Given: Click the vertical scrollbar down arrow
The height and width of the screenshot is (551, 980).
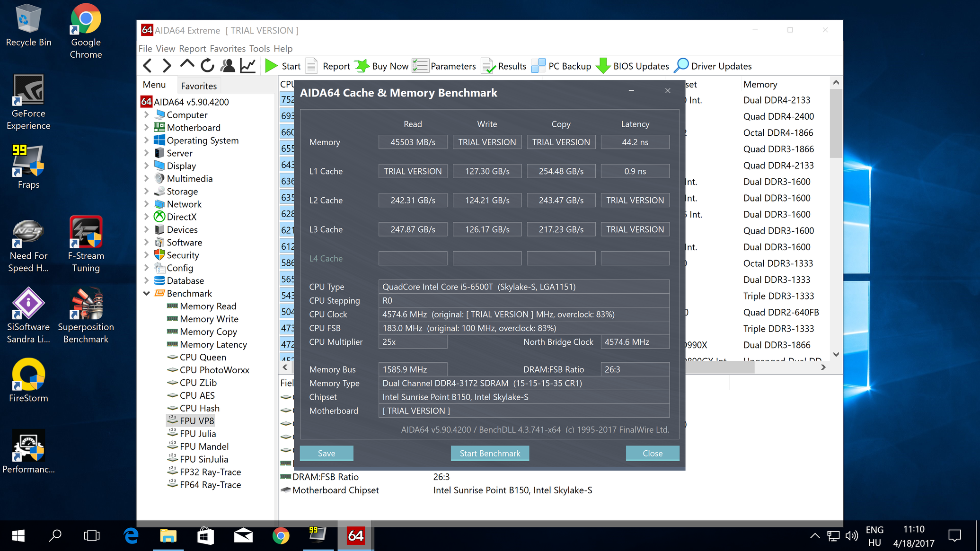Looking at the screenshot, I should [836, 354].
